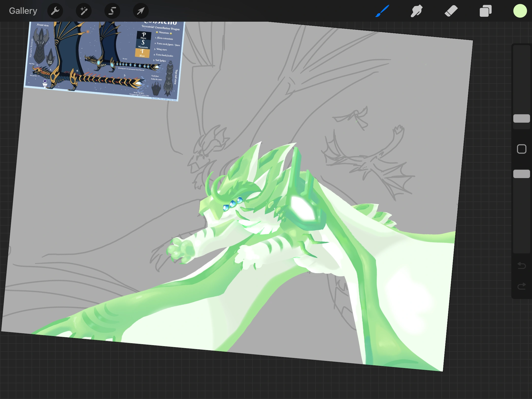Open the Actions wrench menu
This screenshot has height=399, width=532.
point(55,11)
